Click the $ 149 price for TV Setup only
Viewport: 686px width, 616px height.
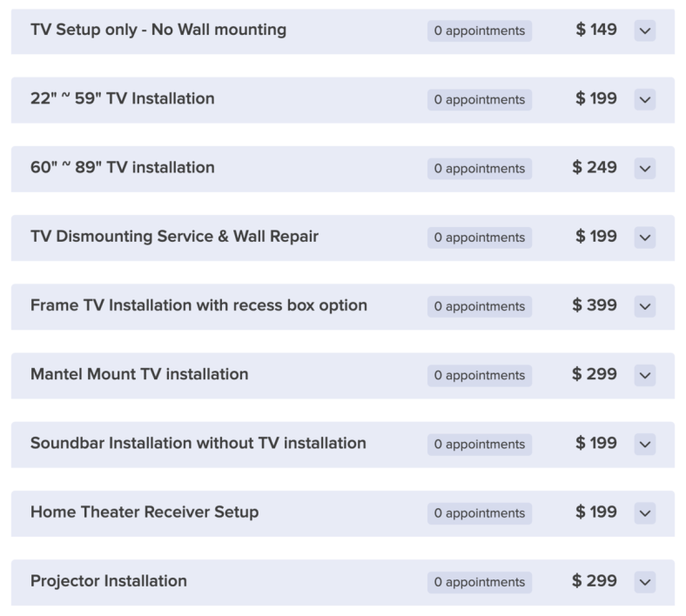pyautogui.click(x=596, y=30)
